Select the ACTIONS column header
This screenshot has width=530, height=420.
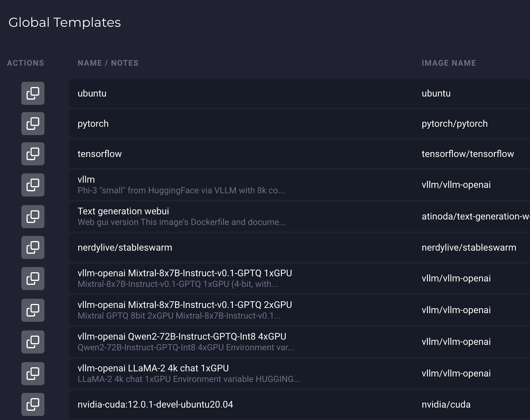[x=26, y=63]
